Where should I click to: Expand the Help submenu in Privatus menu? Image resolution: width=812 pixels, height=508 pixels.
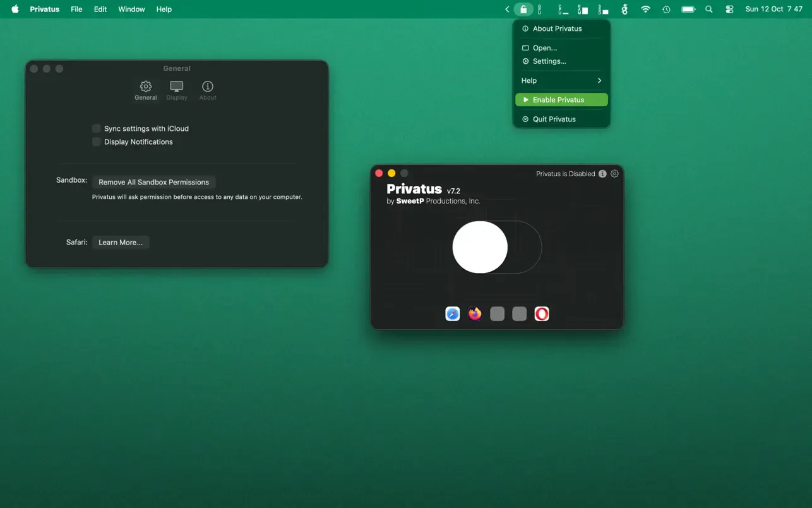(x=561, y=81)
